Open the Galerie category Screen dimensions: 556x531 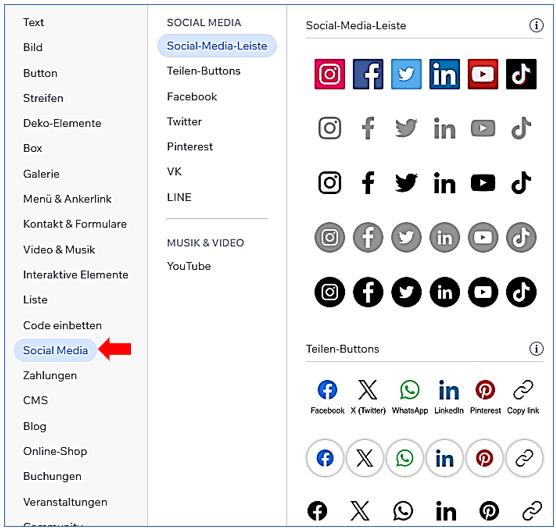41,174
